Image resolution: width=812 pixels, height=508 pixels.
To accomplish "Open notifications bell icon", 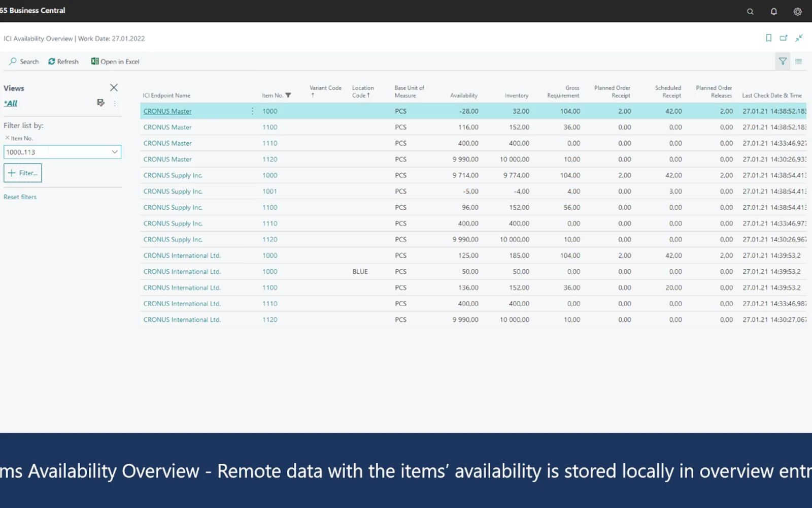I will click(x=773, y=11).
